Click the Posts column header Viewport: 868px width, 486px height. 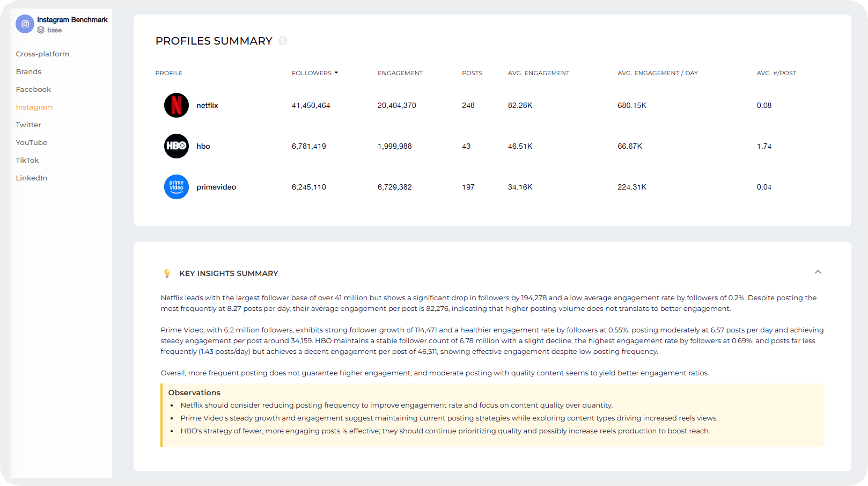[x=472, y=73]
